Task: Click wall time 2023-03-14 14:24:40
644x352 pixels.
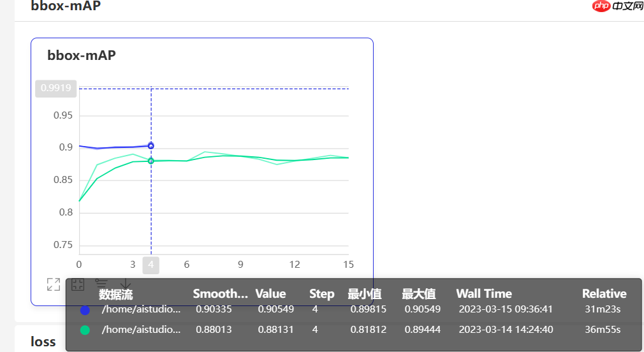Action: click(506, 330)
